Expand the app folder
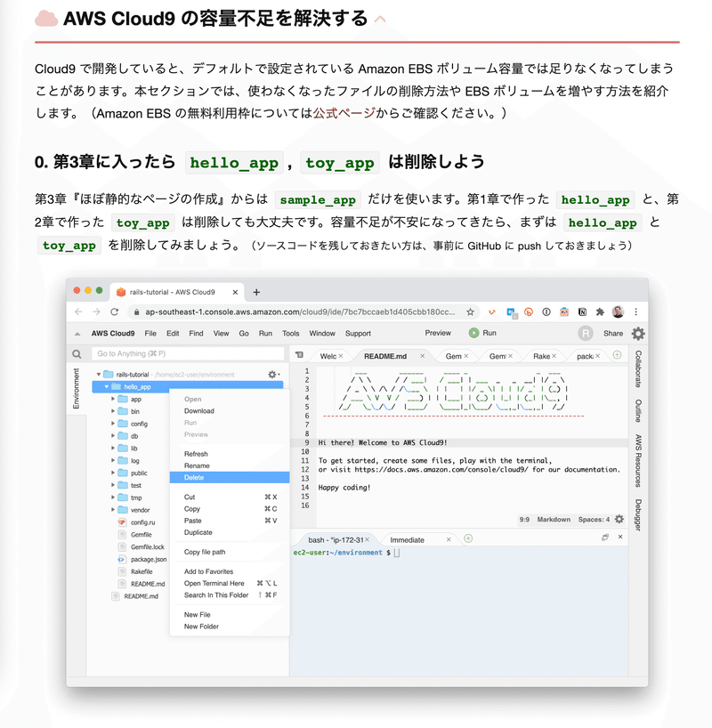 pos(113,399)
